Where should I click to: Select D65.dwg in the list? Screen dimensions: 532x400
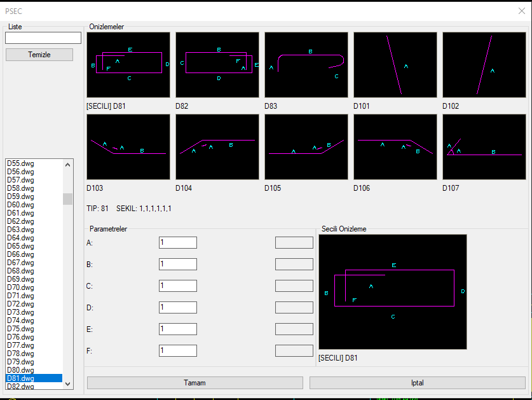[34, 246]
